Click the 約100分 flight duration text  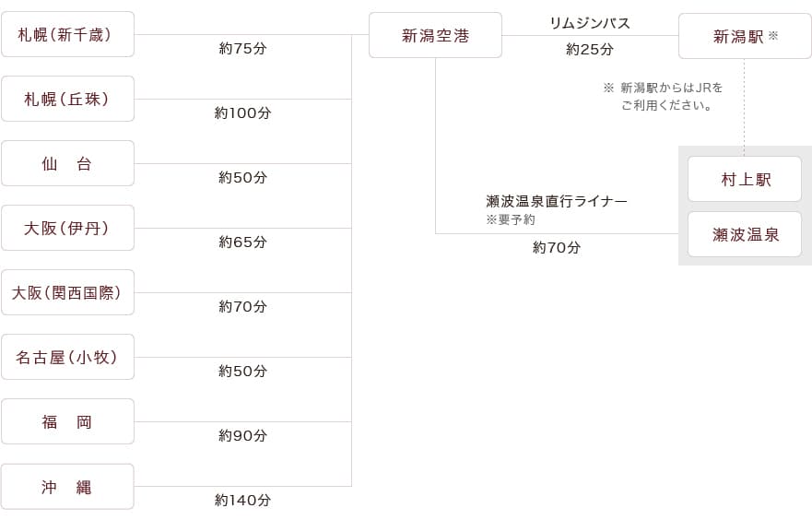[242, 113]
